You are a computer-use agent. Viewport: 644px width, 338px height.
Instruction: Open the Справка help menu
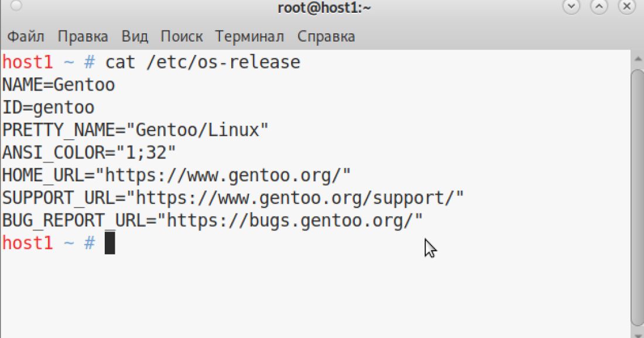point(326,36)
